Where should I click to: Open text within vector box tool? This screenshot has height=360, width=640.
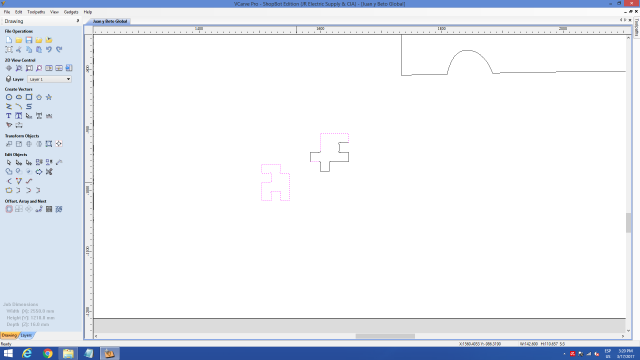tap(19, 116)
